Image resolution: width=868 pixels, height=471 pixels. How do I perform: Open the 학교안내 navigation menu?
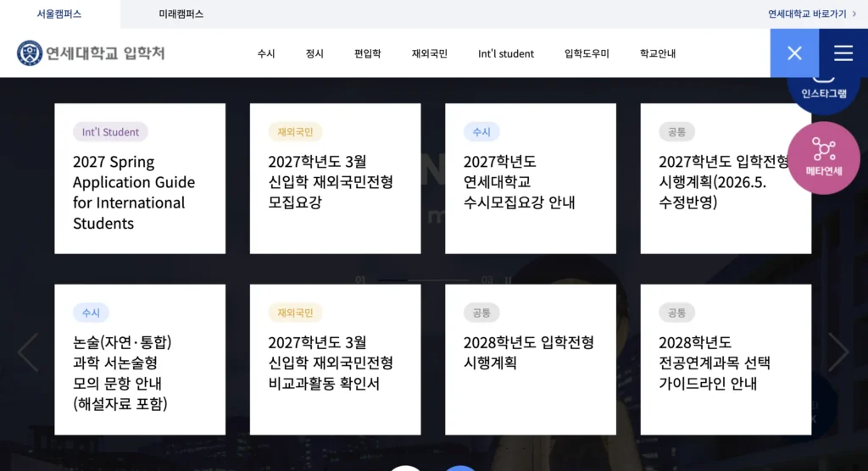pyautogui.click(x=658, y=53)
